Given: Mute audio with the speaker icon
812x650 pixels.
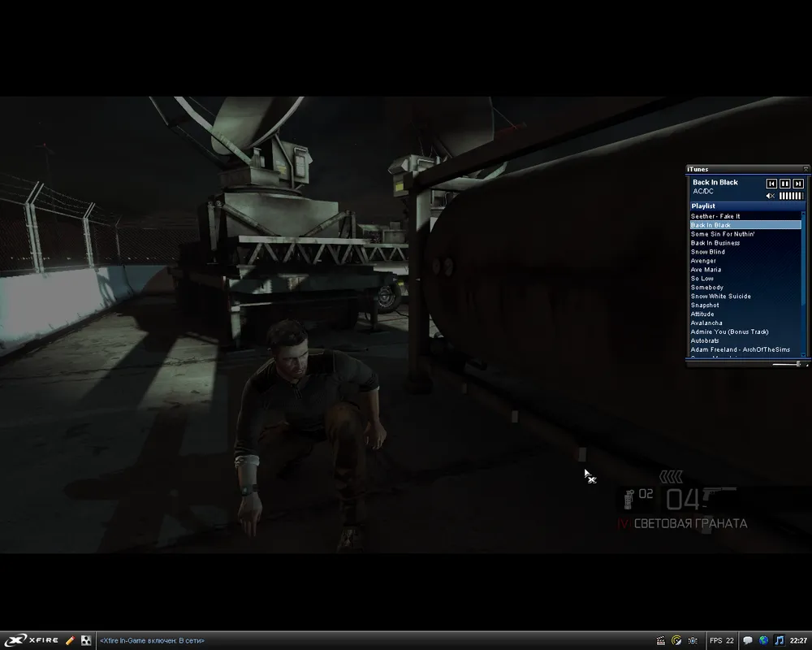Looking at the screenshot, I should (771, 196).
